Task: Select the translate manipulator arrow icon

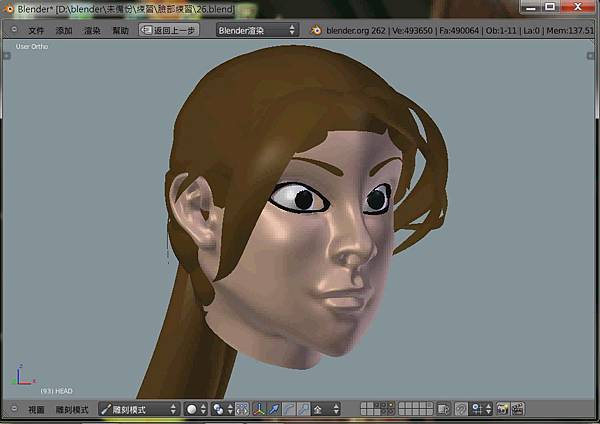Action: (x=274, y=409)
